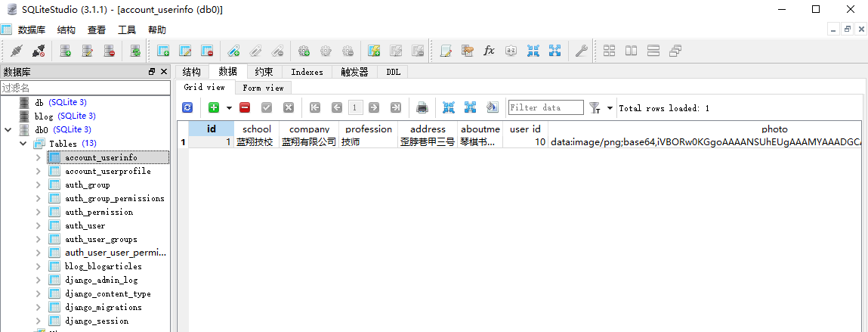Screen dimensions: 868x332
Task: Select the auth_permission table
Action: (99, 213)
